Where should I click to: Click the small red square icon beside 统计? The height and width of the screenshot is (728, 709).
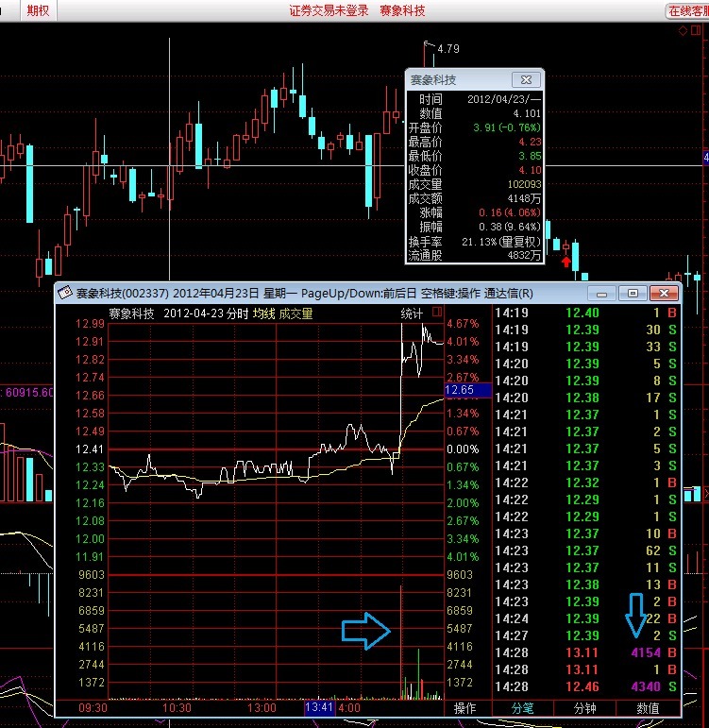click(436, 313)
